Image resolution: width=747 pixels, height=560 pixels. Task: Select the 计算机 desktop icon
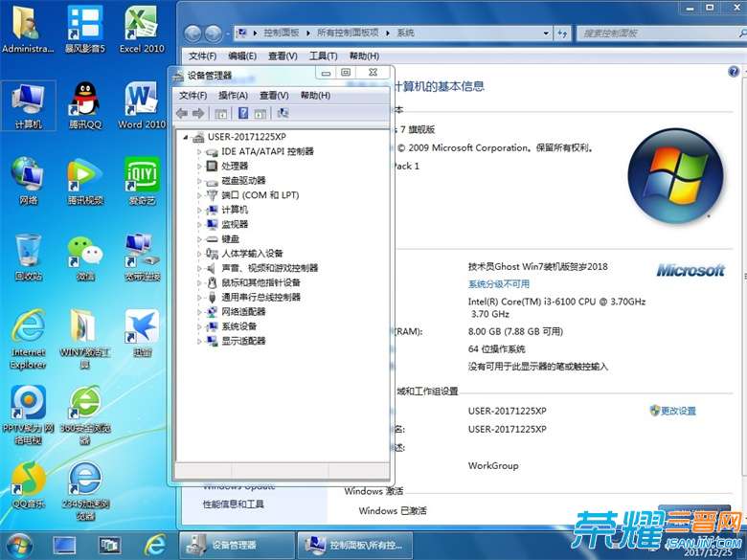pyautogui.click(x=28, y=105)
